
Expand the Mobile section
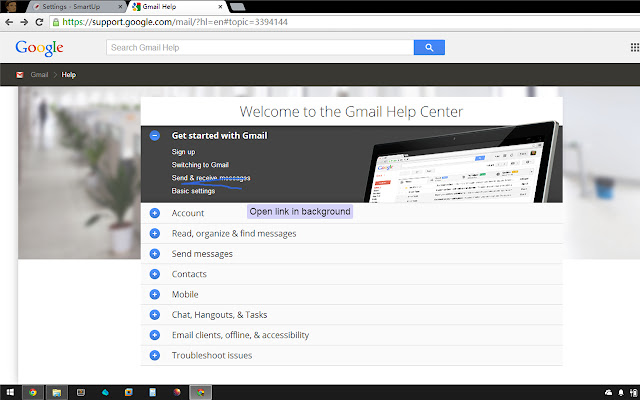155,294
